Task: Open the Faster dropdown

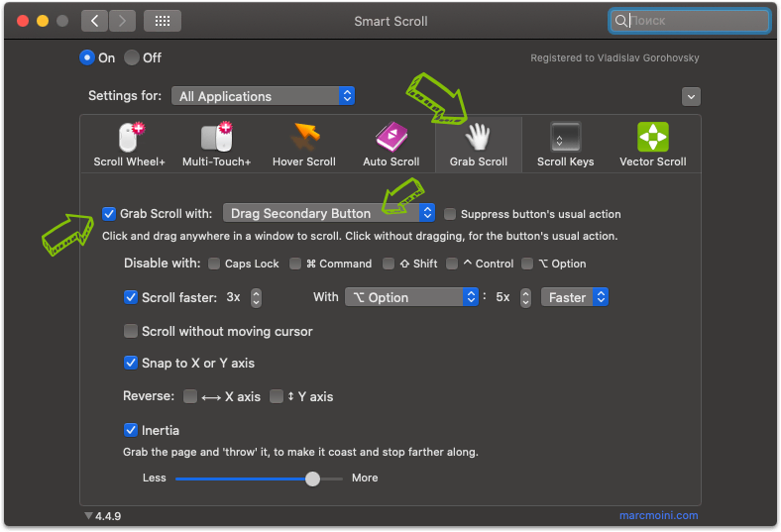Action: 574,297
